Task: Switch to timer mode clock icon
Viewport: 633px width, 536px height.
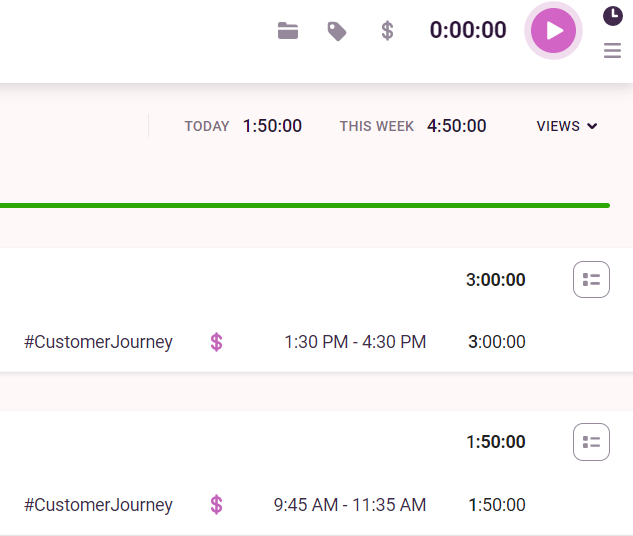Action: click(x=612, y=16)
